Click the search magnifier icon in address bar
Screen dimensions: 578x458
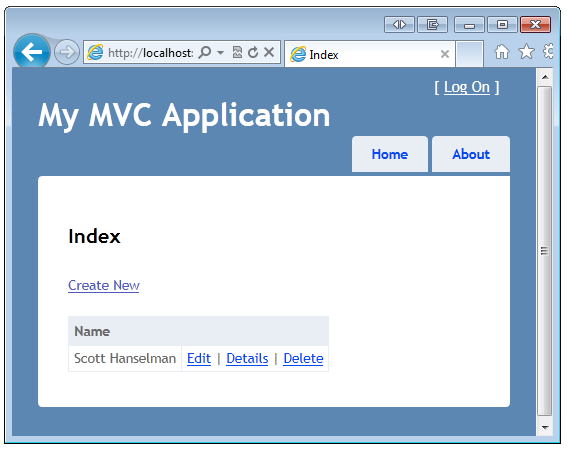click(205, 52)
